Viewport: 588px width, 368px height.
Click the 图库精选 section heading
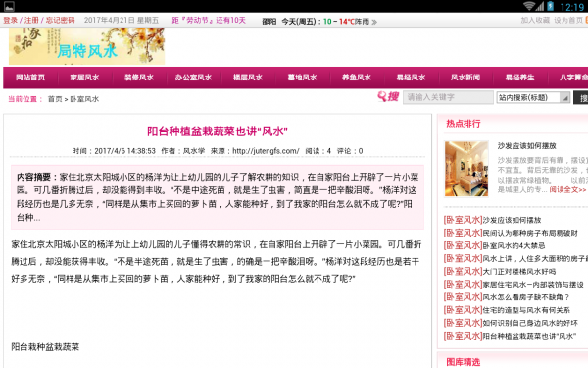[464, 362]
